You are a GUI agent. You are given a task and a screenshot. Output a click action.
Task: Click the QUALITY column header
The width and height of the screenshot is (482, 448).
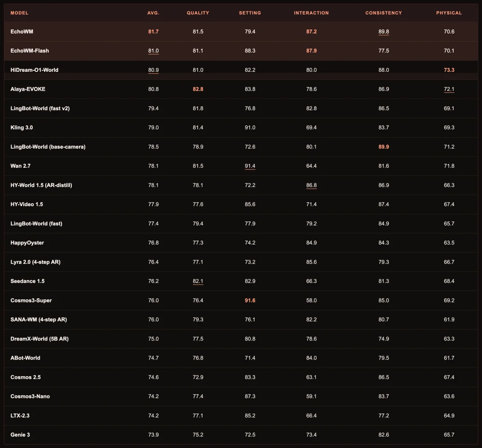click(x=198, y=13)
